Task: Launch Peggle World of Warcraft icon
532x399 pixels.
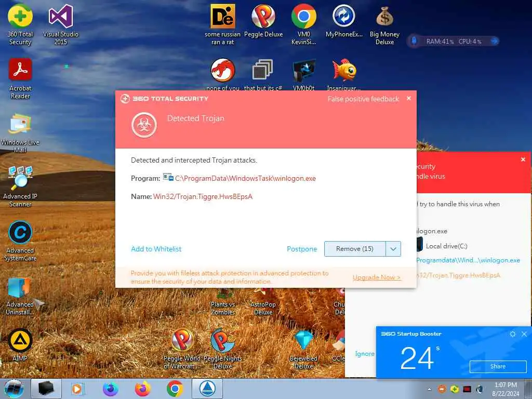Action: (182, 349)
